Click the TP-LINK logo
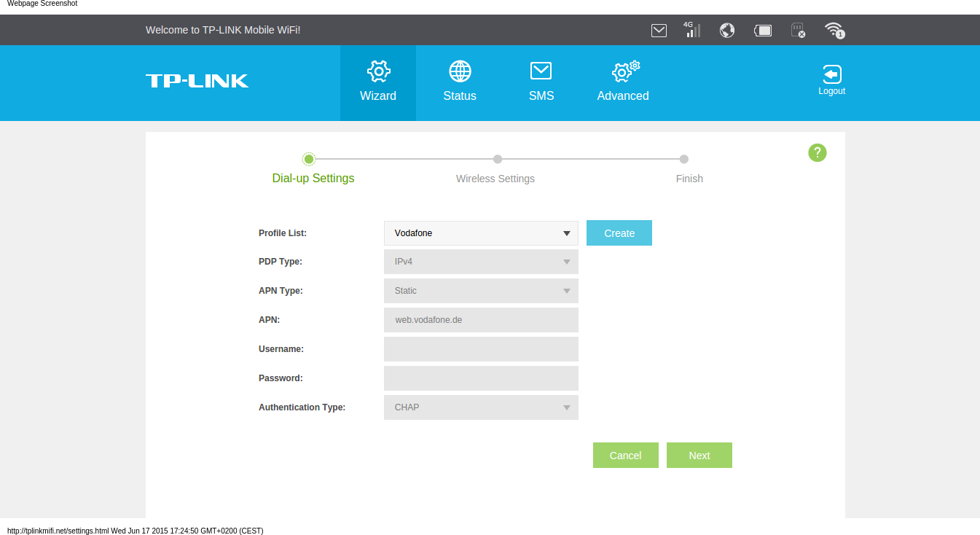 (x=197, y=81)
